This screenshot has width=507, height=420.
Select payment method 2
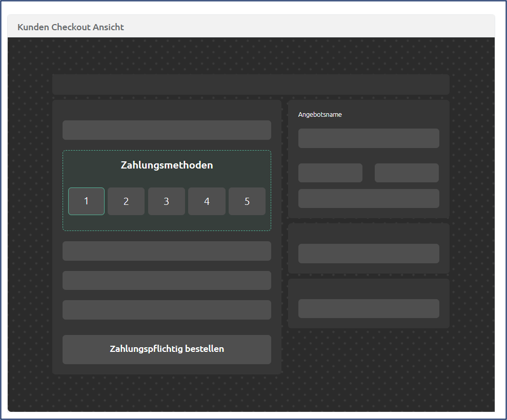click(x=126, y=201)
